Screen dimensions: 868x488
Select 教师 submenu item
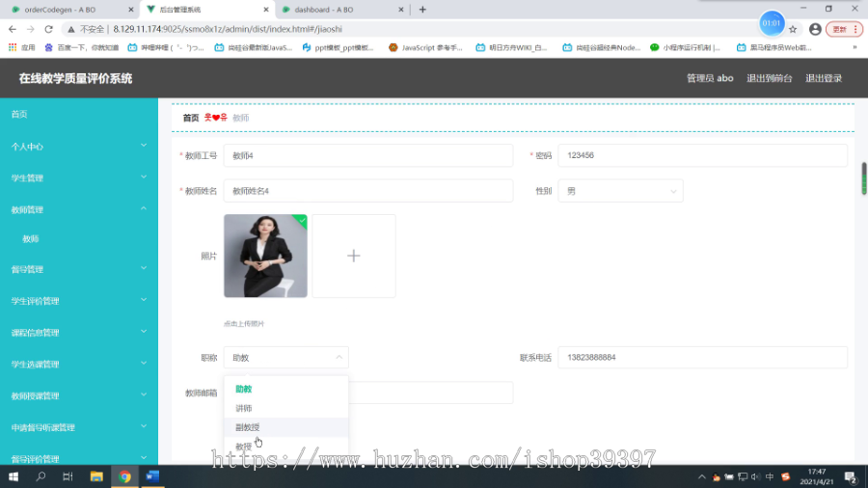31,239
